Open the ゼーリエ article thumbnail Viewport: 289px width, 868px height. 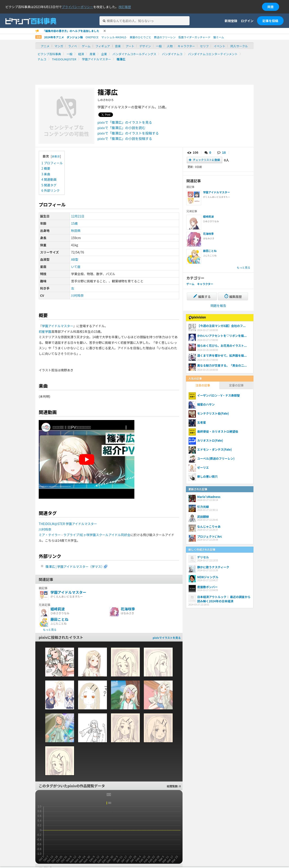coord(192,468)
